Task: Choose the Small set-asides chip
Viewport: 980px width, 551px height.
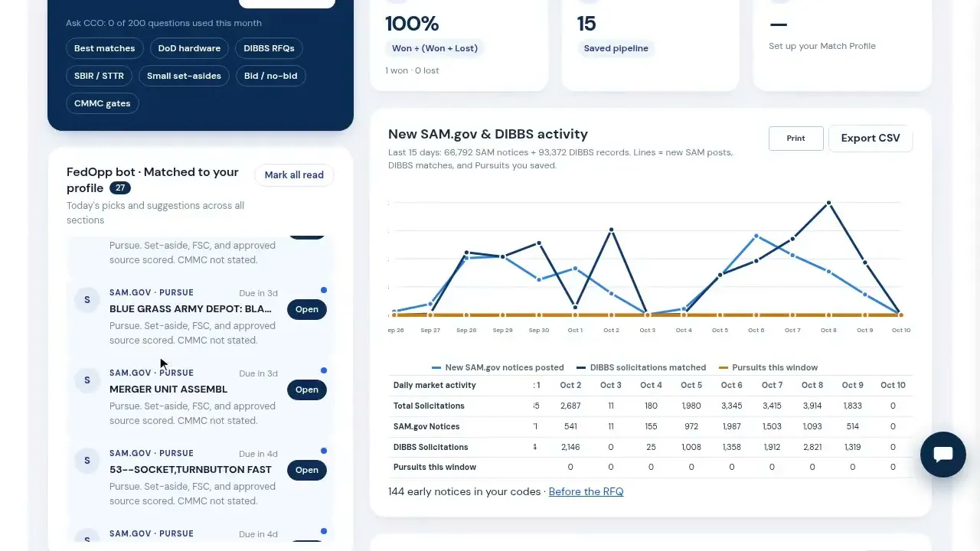Action: point(184,76)
